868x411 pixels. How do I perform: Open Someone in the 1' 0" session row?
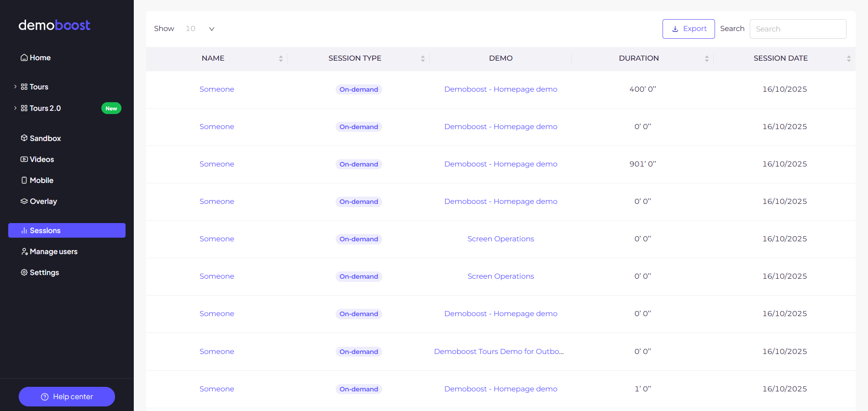pos(217,389)
